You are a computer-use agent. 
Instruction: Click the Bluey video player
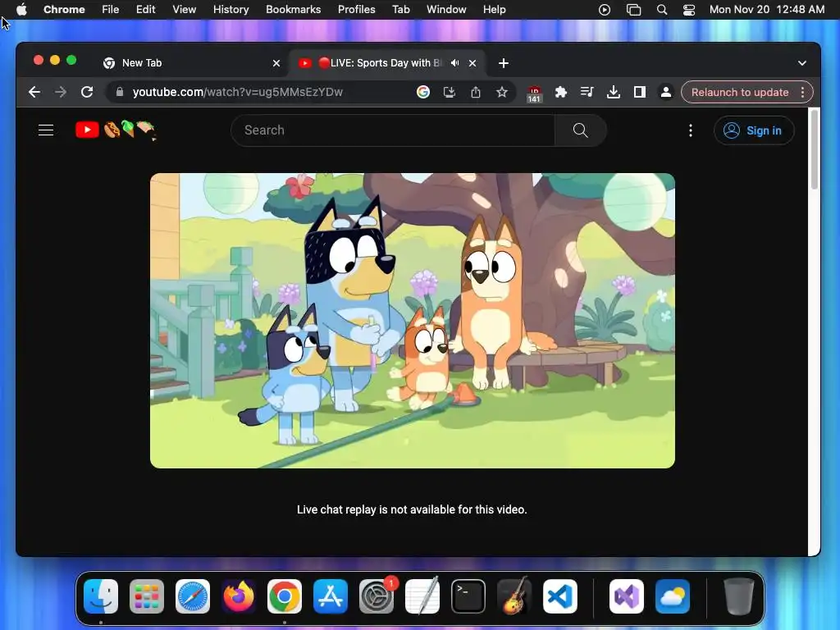(412, 321)
